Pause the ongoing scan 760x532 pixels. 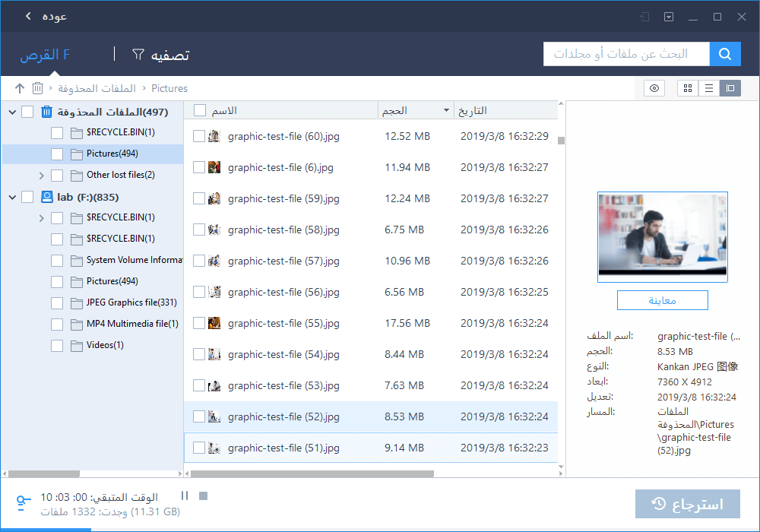tap(184, 496)
